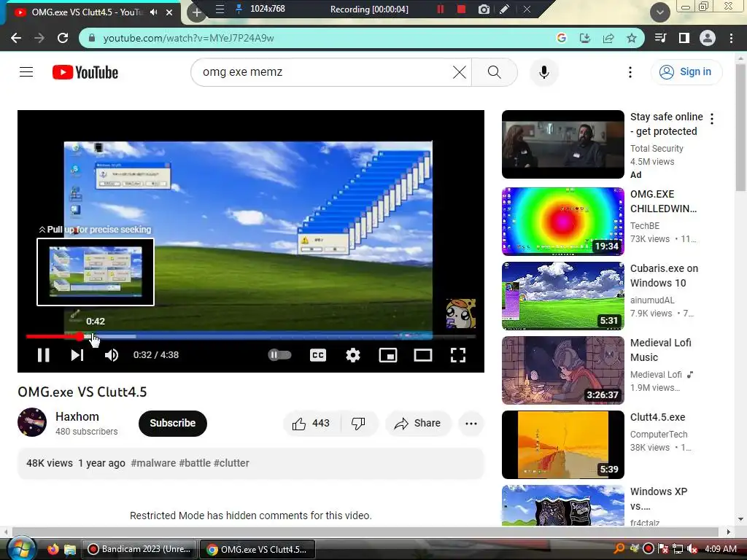Enter full screen mode

click(458, 355)
